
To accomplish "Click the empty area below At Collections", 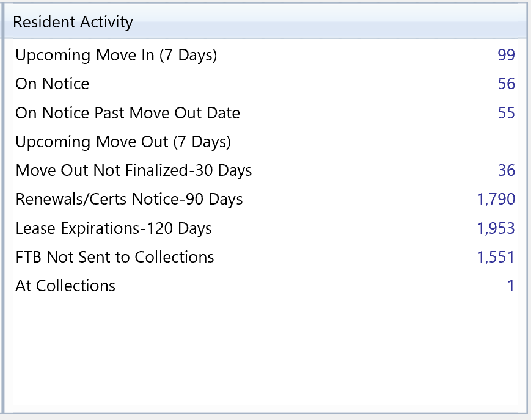I will [x=263, y=348].
